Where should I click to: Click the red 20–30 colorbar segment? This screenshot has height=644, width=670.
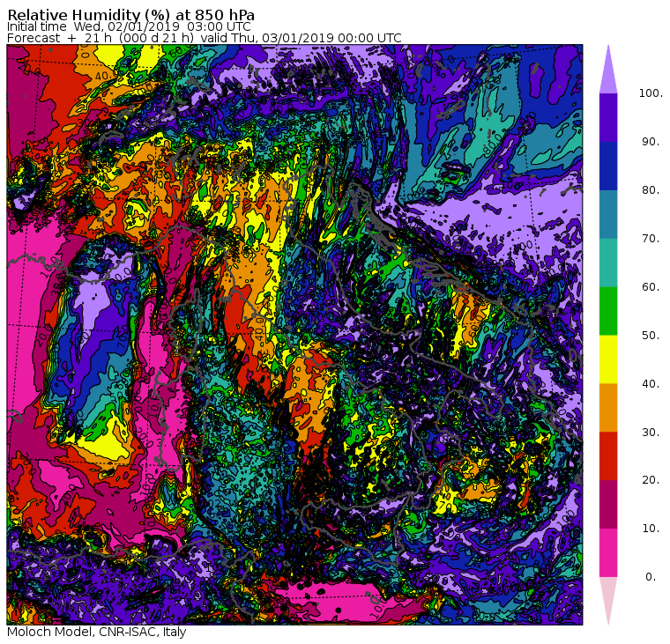[608, 456]
